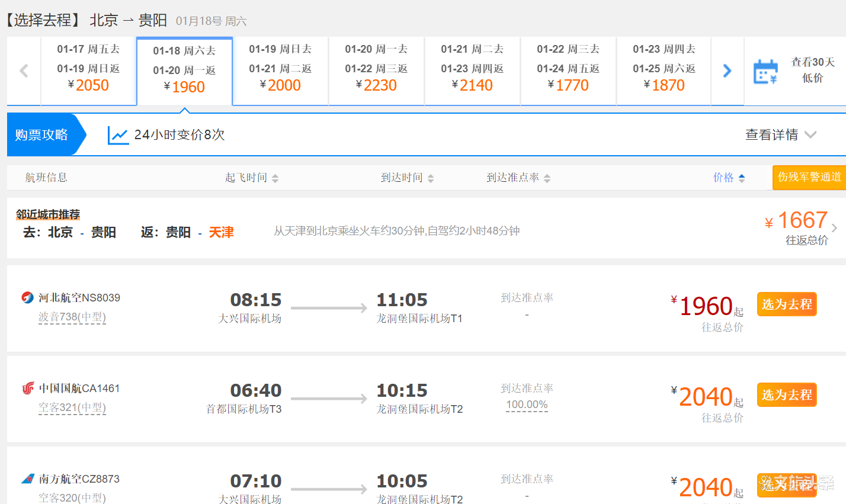The width and height of the screenshot is (846, 504).
Task: Select 01-18 Saturday departure date tab
Action: 184,72
